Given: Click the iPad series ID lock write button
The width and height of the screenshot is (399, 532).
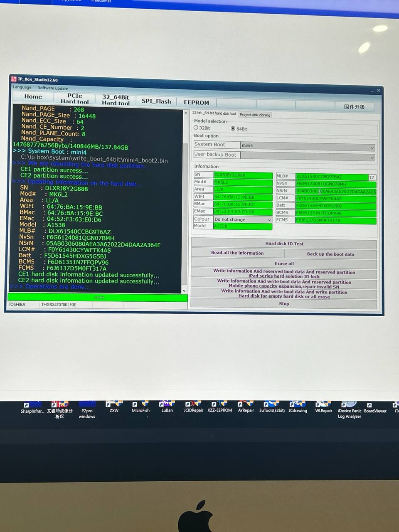Looking at the screenshot, I should point(284,274).
